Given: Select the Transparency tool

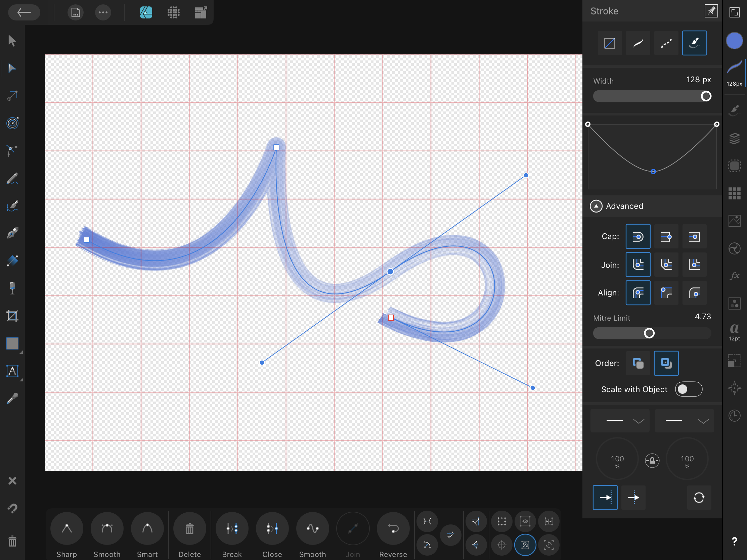Looking at the screenshot, I should pos(12,288).
